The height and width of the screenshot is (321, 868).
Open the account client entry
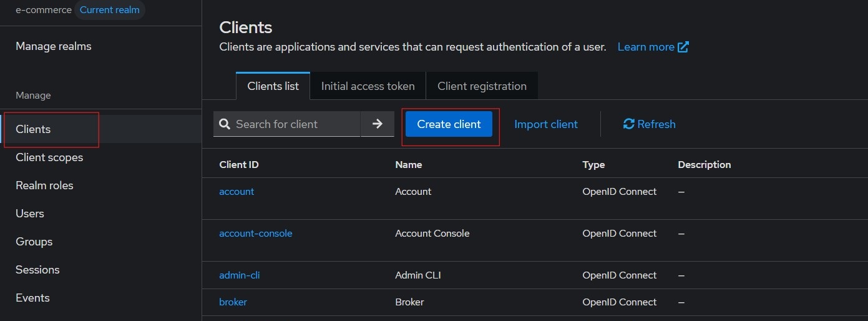click(x=237, y=192)
